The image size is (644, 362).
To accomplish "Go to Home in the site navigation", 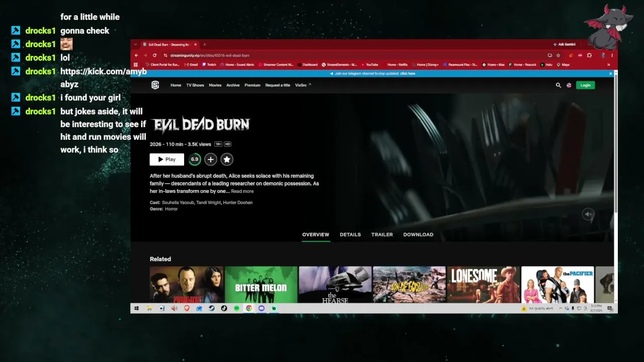I will tap(176, 85).
